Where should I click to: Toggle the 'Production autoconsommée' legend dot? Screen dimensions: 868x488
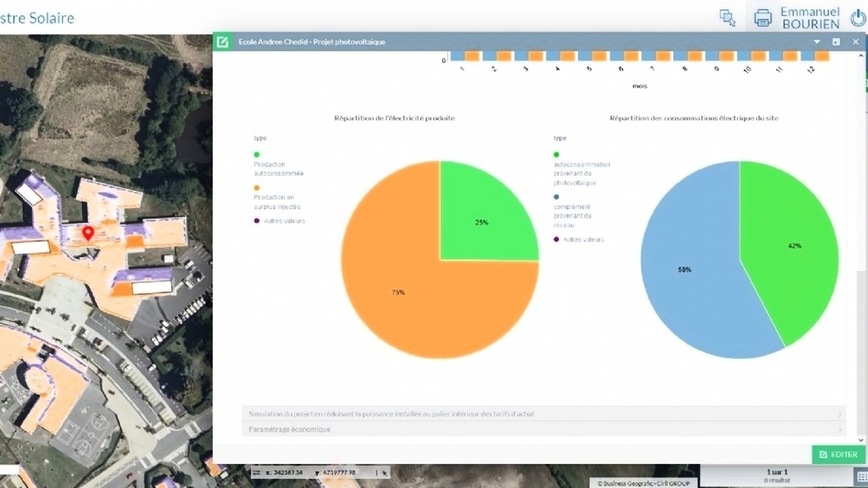(x=257, y=154)
